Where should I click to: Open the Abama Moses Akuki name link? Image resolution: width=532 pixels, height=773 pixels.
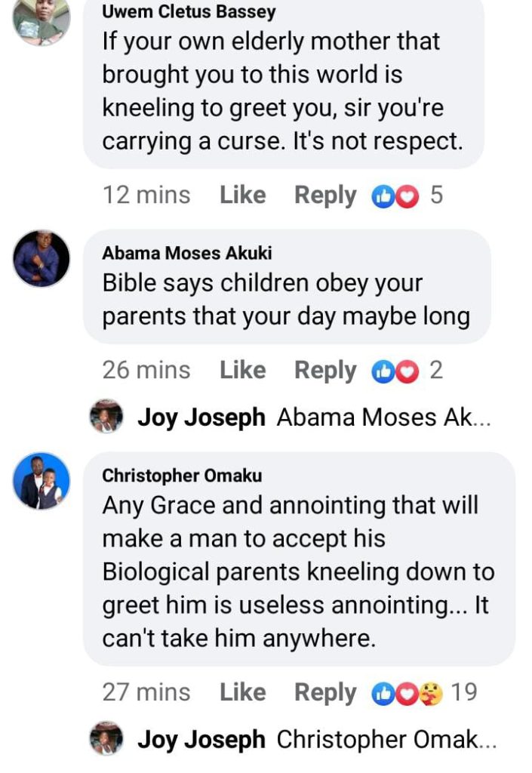coord(187,253)
